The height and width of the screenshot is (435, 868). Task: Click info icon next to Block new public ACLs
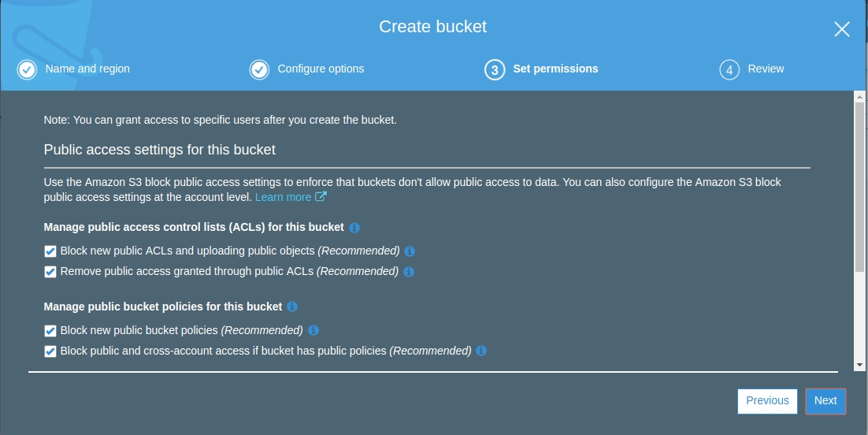tap(410, 251)
